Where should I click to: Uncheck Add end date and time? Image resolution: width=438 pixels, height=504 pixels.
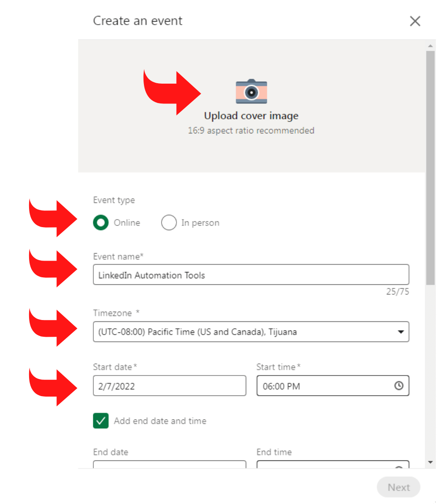pyautogui.click(x=101, y=421)
